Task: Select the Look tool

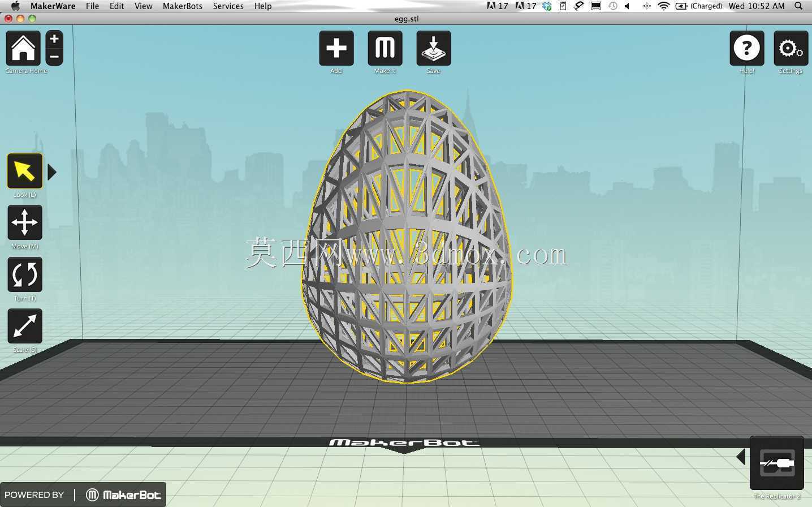Action: 25,171
